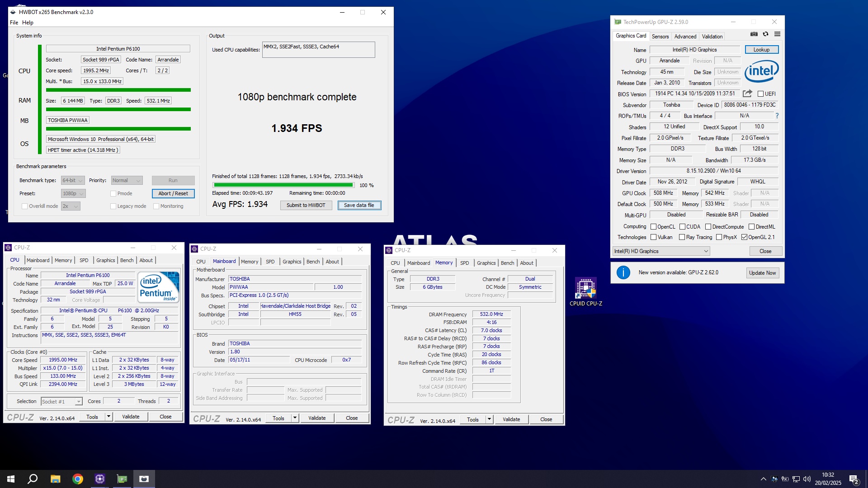Toggle the OpenCL checkbox
The height and width of the screenshot is (488, 868).
click(653, 227)
